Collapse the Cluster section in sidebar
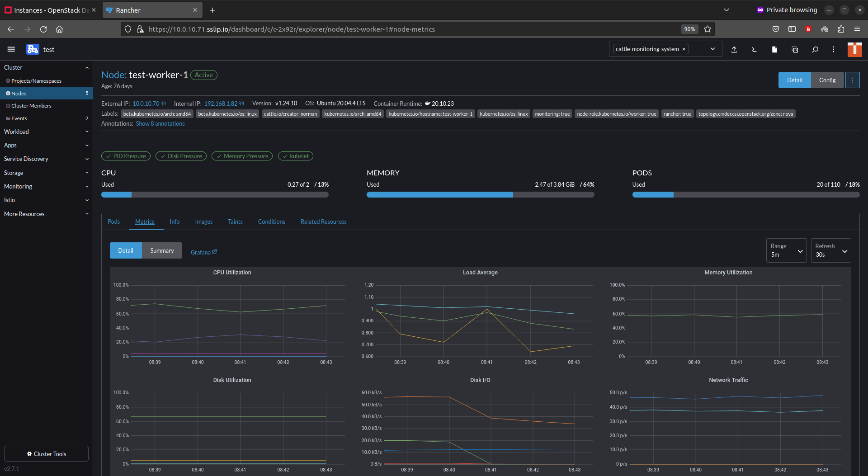The width and height of the screenshot is (868, 476). (x=87, y=67)
